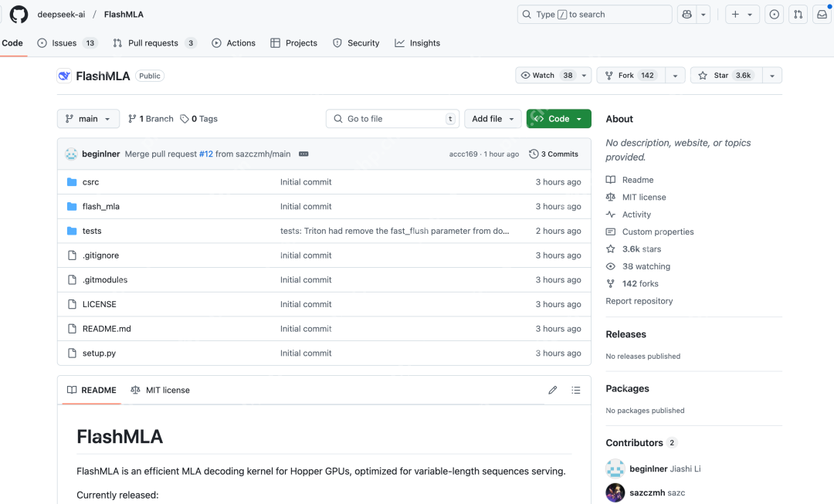
Task: Open notifications inbox icon
Action: pyautogui.click(x=822, y=15)
